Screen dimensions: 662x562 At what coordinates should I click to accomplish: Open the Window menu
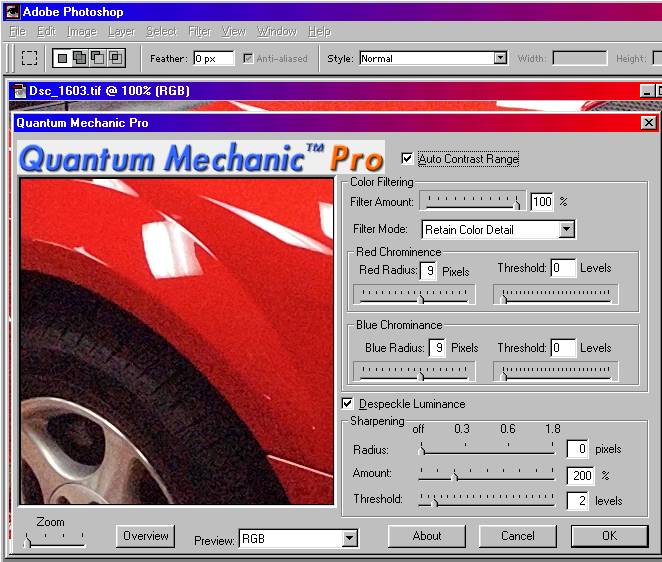[x=277, y=32]
